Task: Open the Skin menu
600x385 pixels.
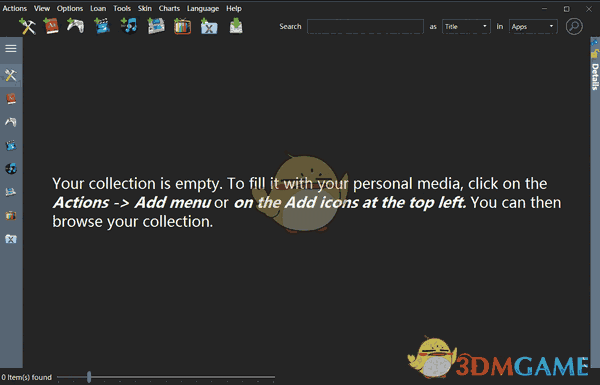Action: 145,8
